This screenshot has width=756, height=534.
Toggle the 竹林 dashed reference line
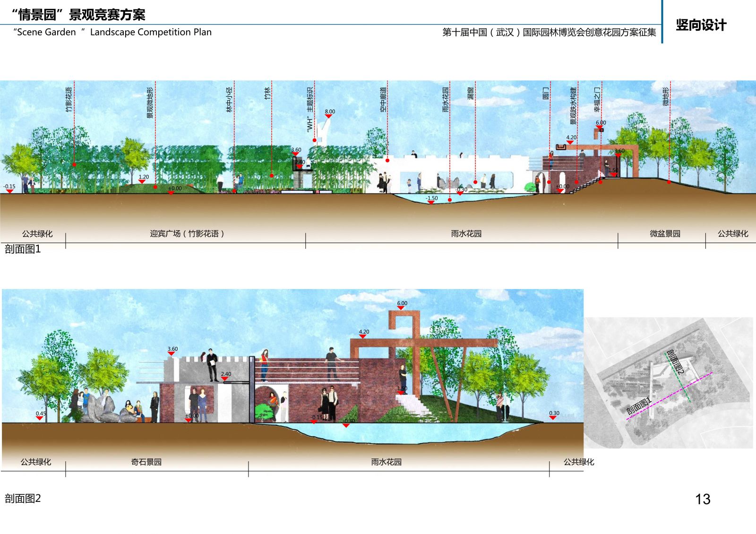[x=272, y=132]
